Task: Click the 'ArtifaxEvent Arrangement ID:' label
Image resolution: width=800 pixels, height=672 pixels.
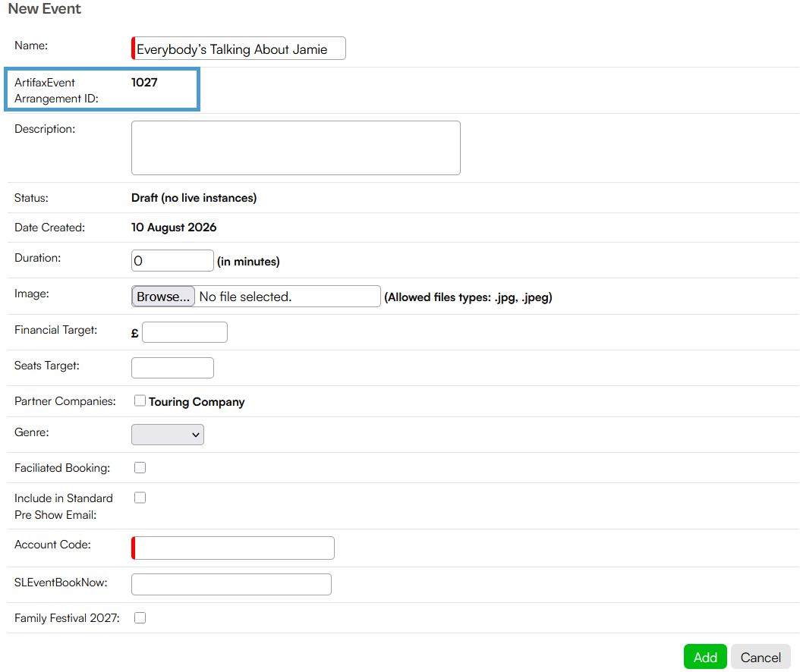Action: click(56, 90)
